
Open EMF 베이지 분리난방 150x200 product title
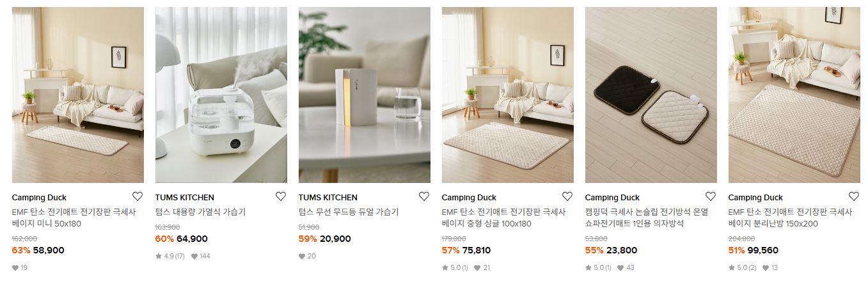[790, 218]
